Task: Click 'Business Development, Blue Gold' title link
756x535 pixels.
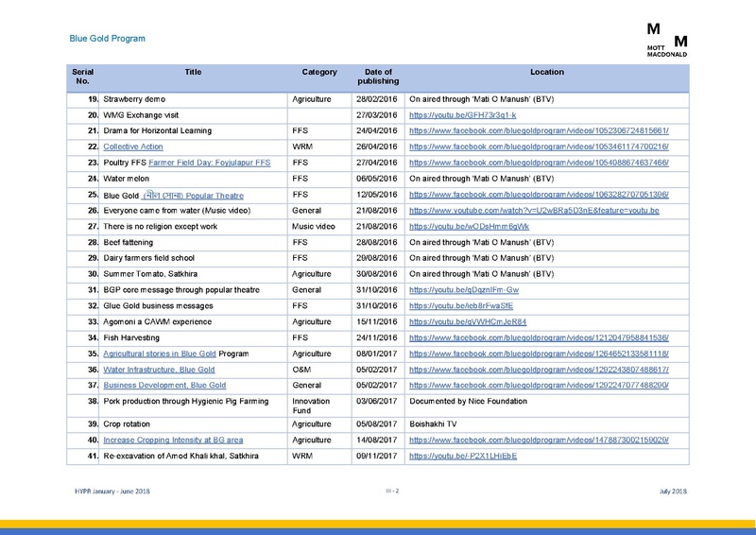Action: click(164, 385)
